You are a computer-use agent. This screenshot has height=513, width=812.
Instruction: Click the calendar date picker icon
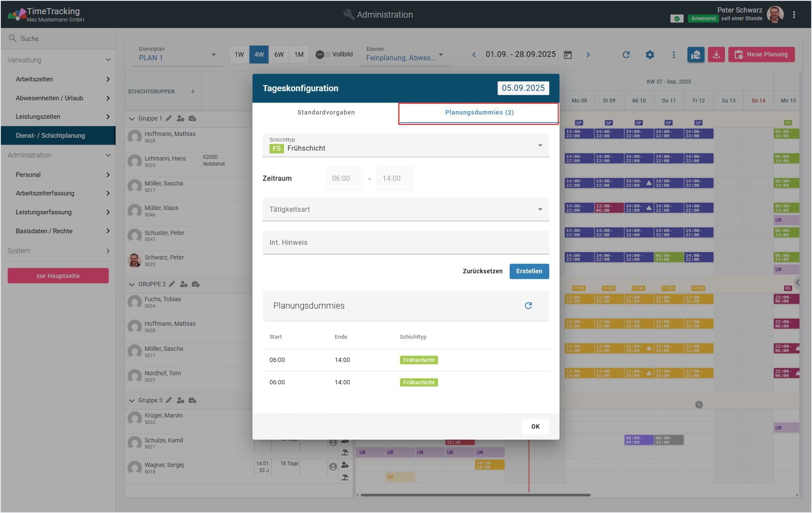tap(568, 55)
